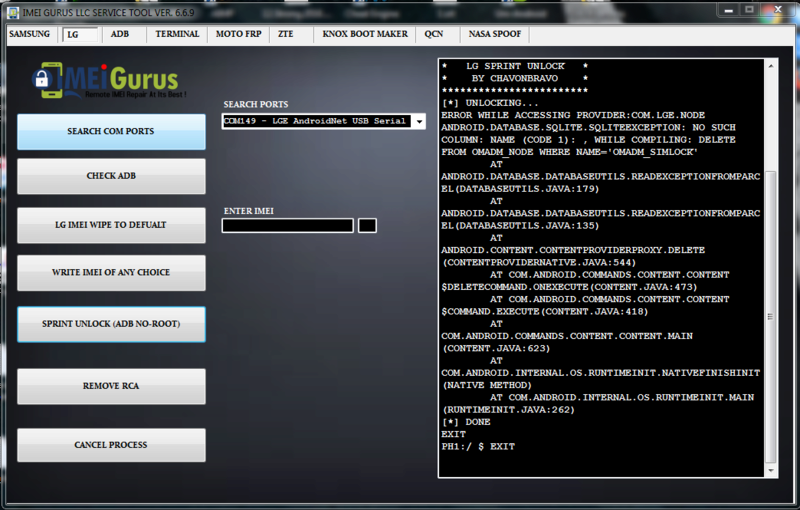The image size is (800, 510).
Task: Click small box beside IMEI field
Action: [x=367, y=225]
